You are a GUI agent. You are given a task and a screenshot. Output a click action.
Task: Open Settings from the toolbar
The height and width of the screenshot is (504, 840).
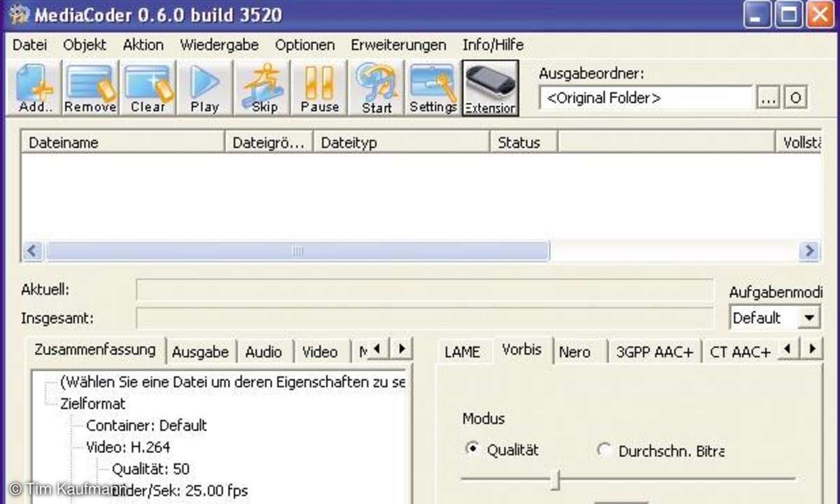433,88
